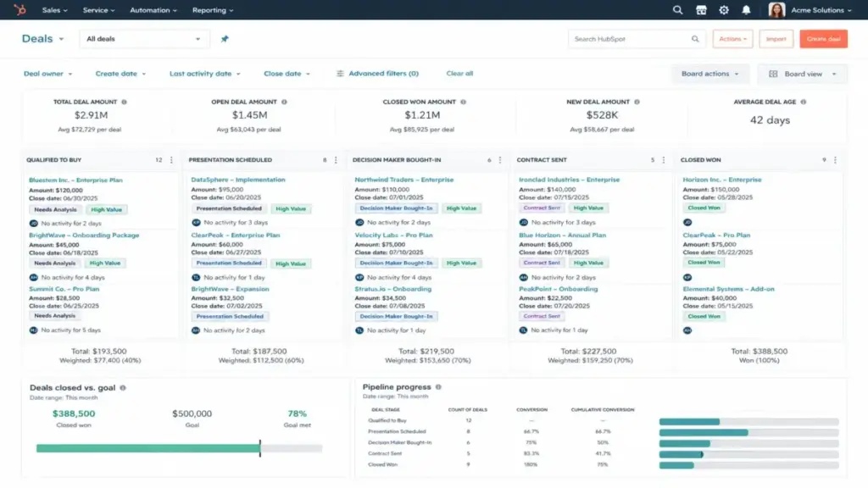Screen dimensions: 868x488
Task: Open the Velocity Labs – Pro Plan deal
Action: pyautogui.click(x=393, y=235)
